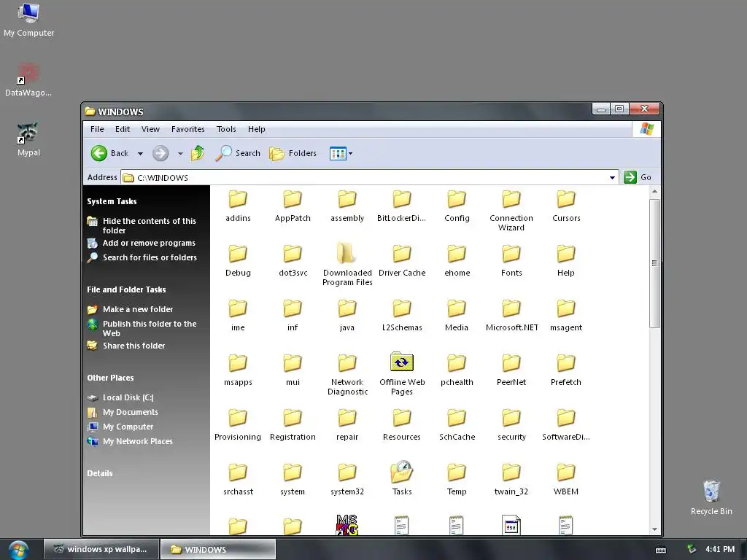Viewport: 747px width, 560px height.
Task: Select the addins folder icon
Action: click(238, 199)
